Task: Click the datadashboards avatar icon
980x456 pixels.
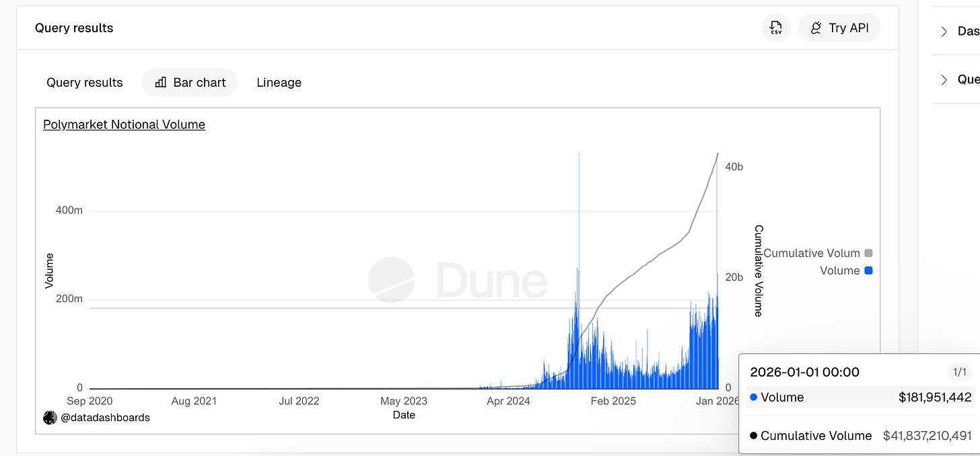Action: point(50,418)
